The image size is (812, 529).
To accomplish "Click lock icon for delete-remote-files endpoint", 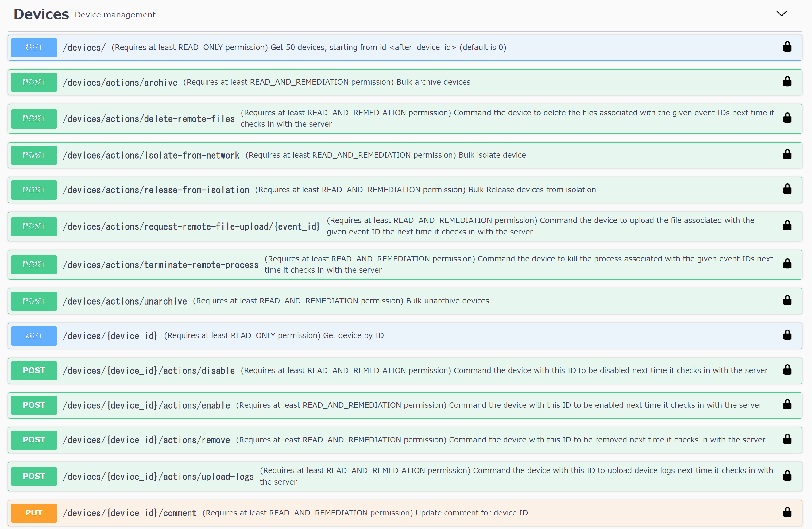I will tap(787, 118).
